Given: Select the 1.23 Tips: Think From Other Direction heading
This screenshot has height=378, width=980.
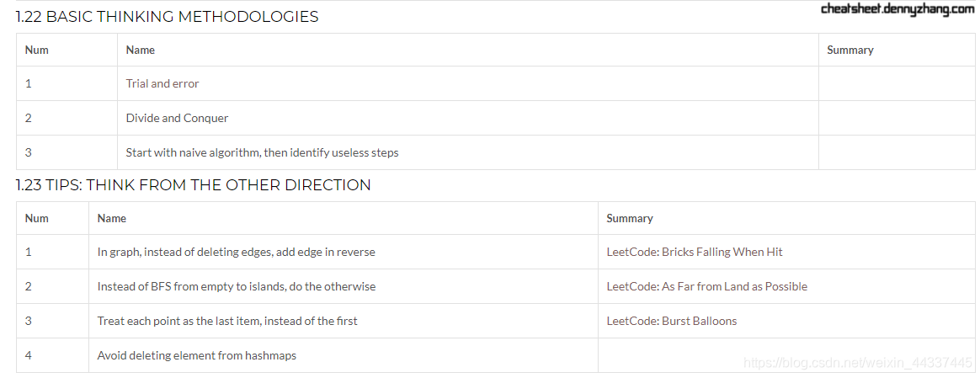Looking at the screenshot, I should coord(193,185).
